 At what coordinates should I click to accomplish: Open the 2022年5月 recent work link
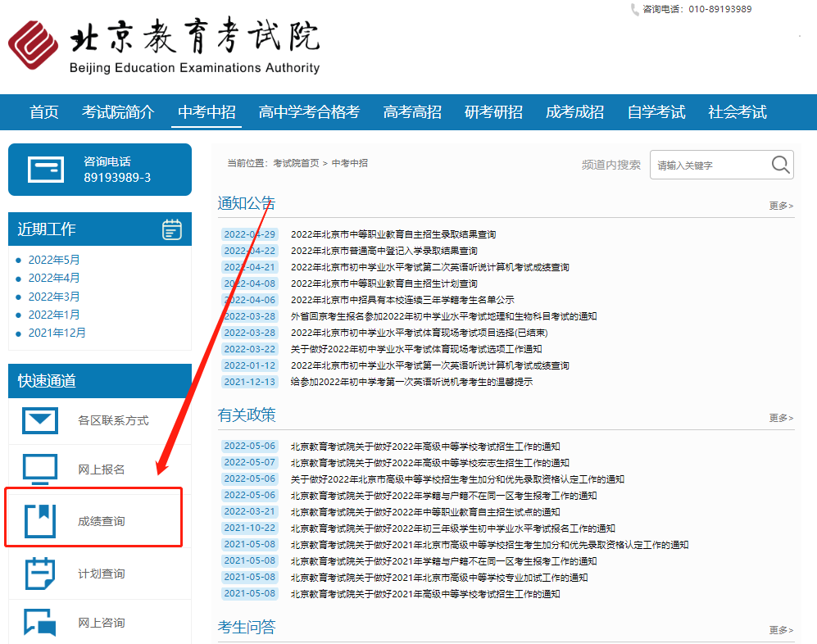click(x=54, y=260)
